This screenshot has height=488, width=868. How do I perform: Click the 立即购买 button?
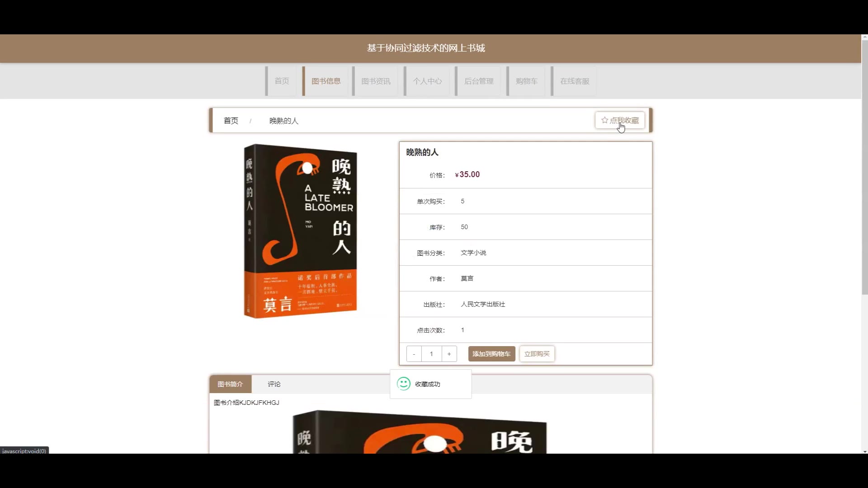(537, 354)
